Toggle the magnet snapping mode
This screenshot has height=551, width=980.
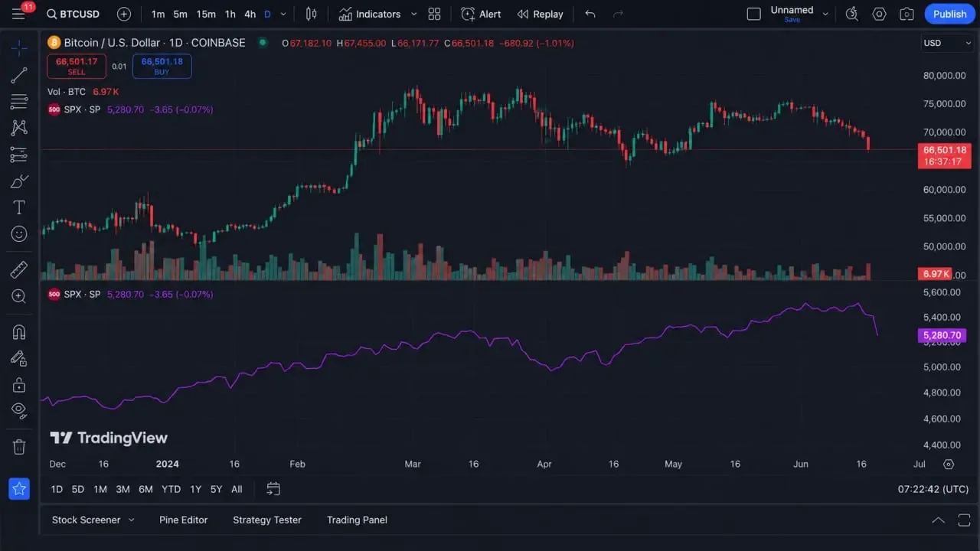pos(19,332)
